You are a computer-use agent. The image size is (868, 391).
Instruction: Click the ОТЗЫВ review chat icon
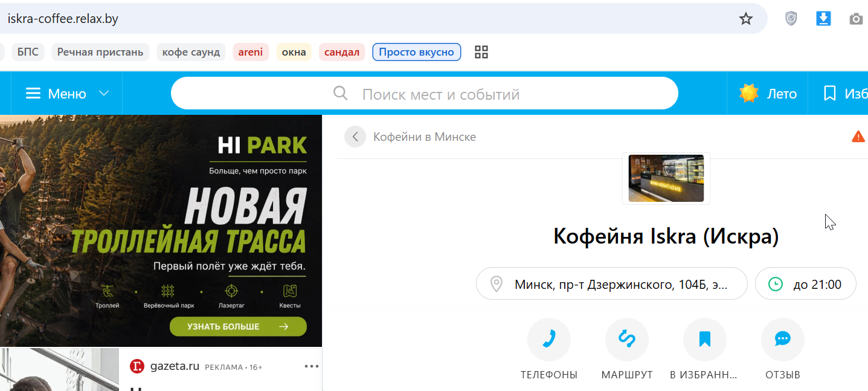783,340
